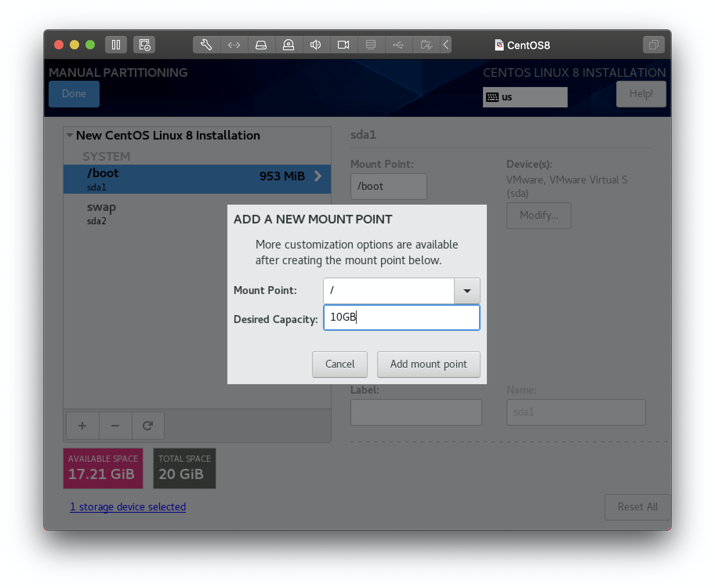Click the reload storage configuration button
715x588 pixels.
[148, 426]
